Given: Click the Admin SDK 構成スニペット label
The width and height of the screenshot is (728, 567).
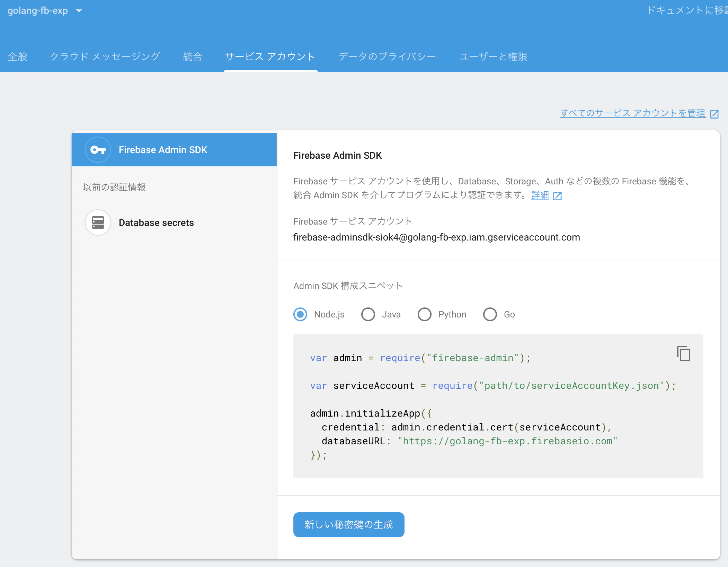Looking at the screenshot, I should (x=348, y=286).
